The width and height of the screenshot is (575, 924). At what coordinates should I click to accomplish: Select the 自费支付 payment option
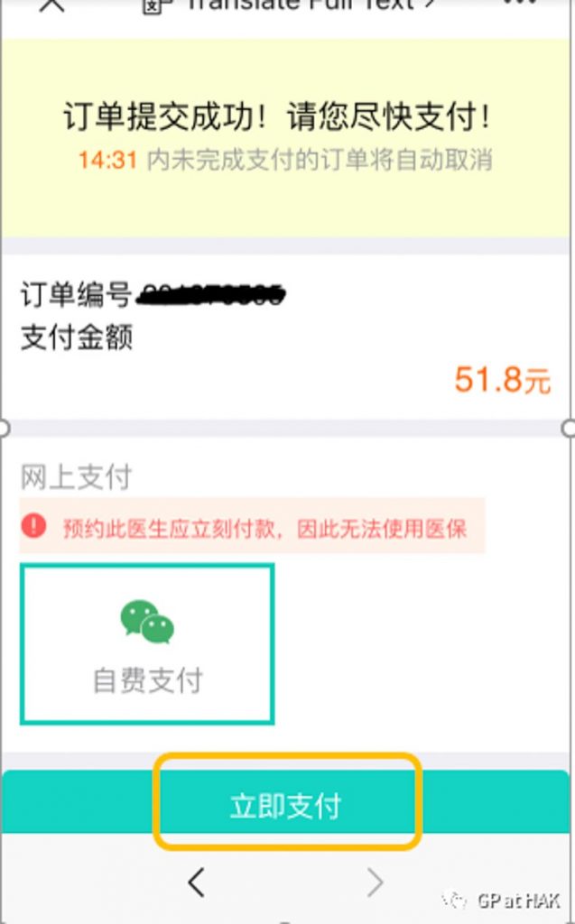point(147,644)
